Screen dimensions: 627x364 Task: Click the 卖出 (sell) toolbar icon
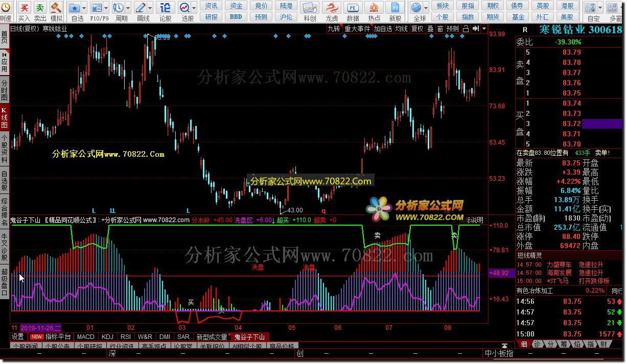pyautogui.click(x=40, y=8)
